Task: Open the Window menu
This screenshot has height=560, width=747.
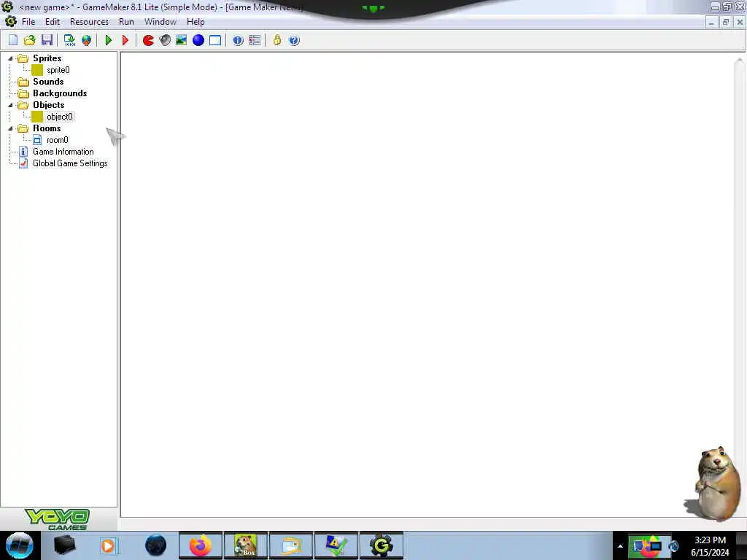Action: pyautogui.click(x=160, y=22)
